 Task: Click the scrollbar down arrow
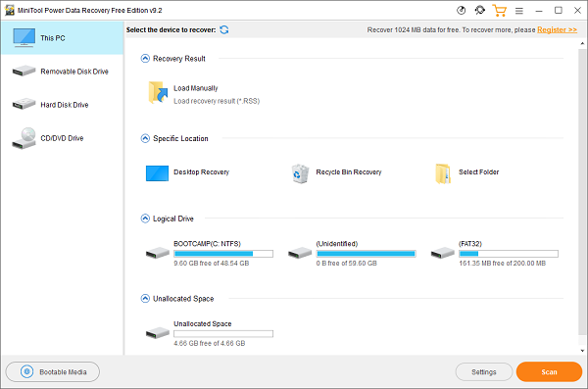[582, 351]
